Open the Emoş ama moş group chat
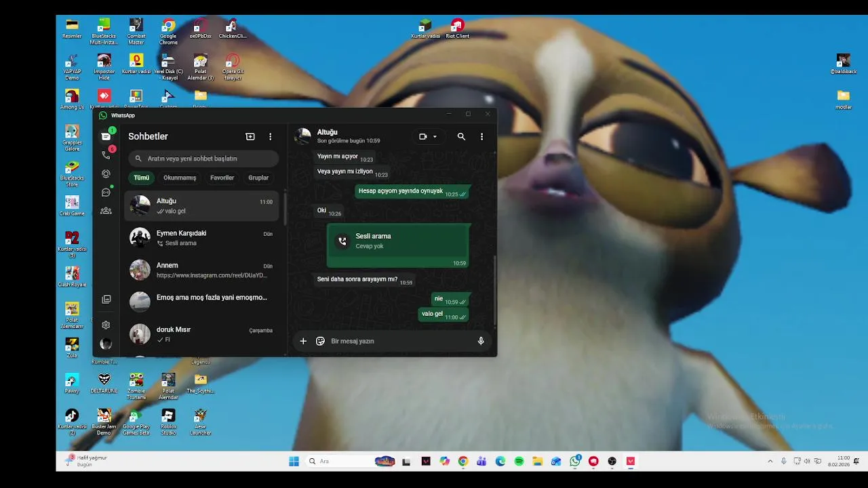The height and width of the screenshot is (488, 868). point(201,302)
